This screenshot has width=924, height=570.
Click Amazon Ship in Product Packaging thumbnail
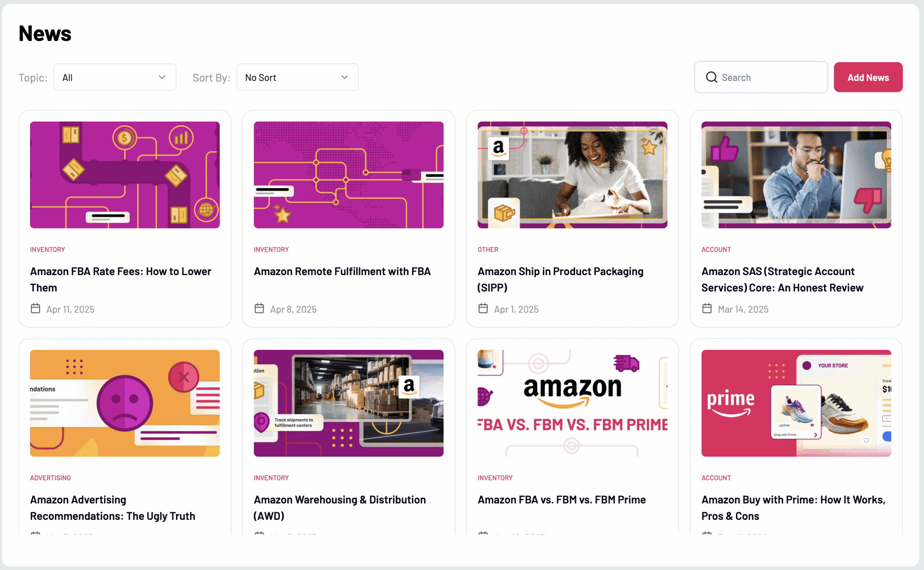[x=572, y=175]
